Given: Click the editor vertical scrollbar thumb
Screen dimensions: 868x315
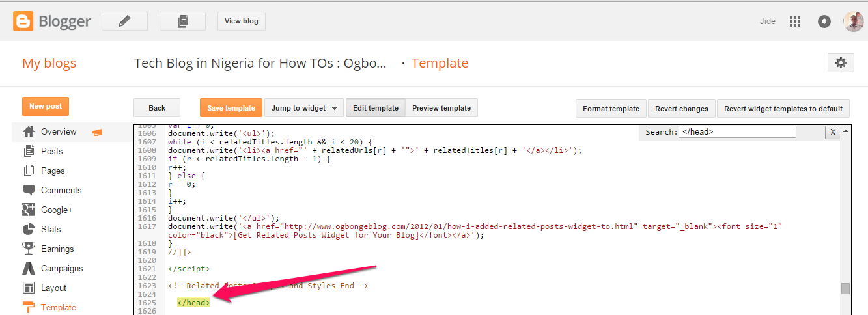Looking at the screenshot, I should pyautogui.click(x=845, y=288).
